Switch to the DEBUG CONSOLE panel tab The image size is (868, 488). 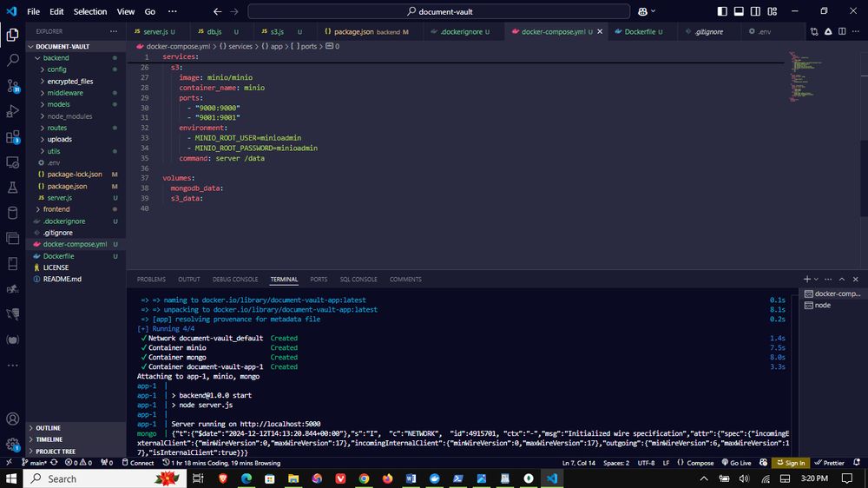click(x=235, y=280)
